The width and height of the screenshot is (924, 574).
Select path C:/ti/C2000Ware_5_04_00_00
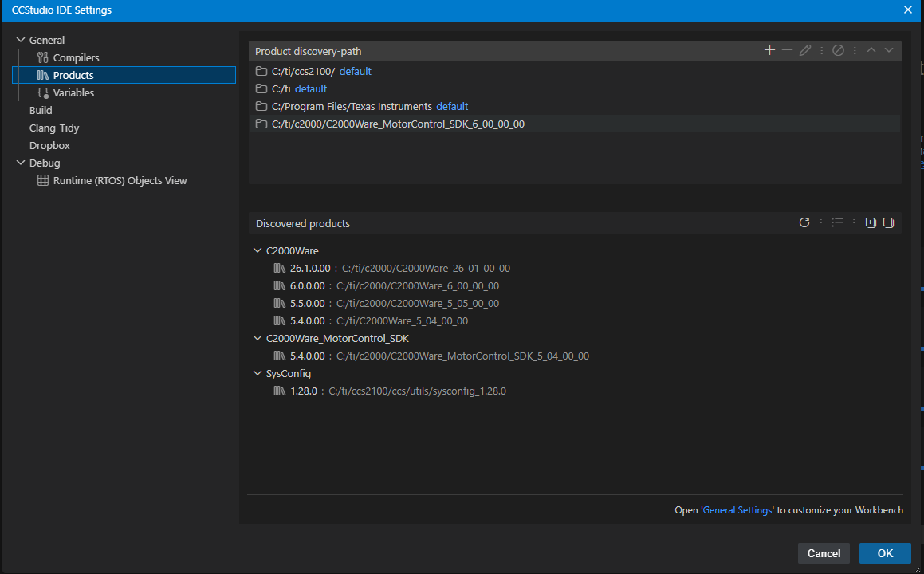pyautogui.click(x=402, y=321)
